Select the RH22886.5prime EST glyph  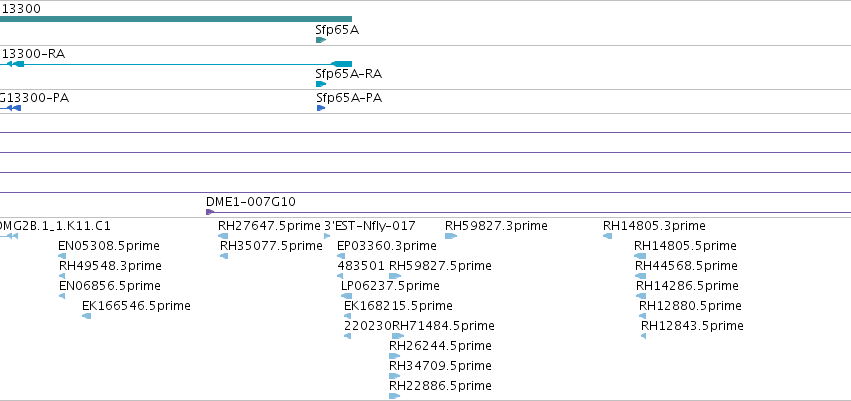coord(395,396)
